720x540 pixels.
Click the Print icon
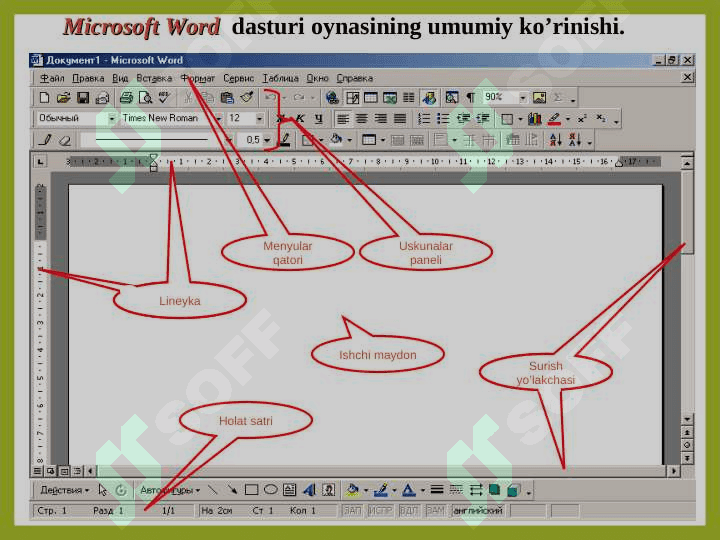coord(126,97)
